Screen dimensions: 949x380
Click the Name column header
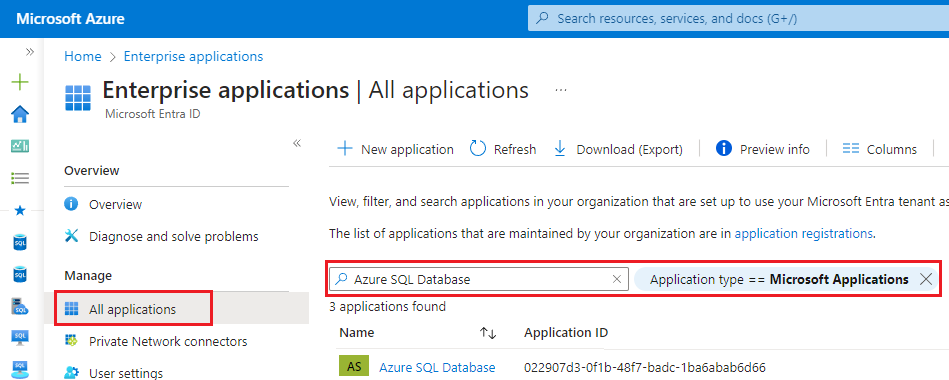(356, 333)
